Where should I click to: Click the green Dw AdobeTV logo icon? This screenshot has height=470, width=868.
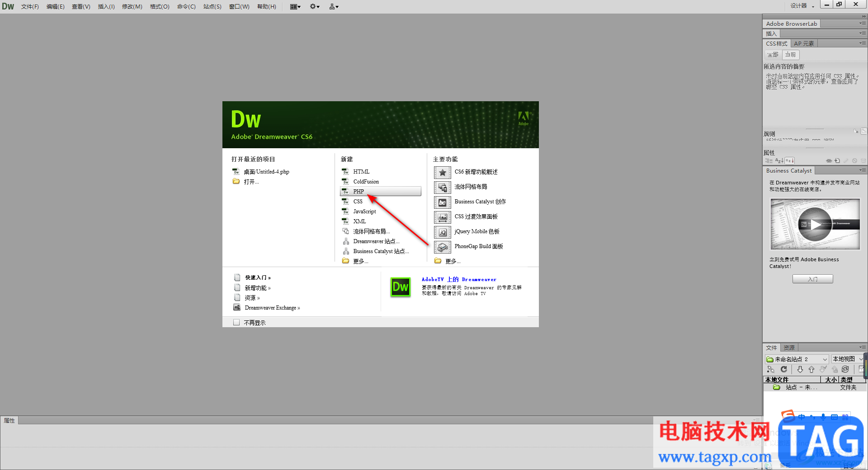[x=400, y=287]
